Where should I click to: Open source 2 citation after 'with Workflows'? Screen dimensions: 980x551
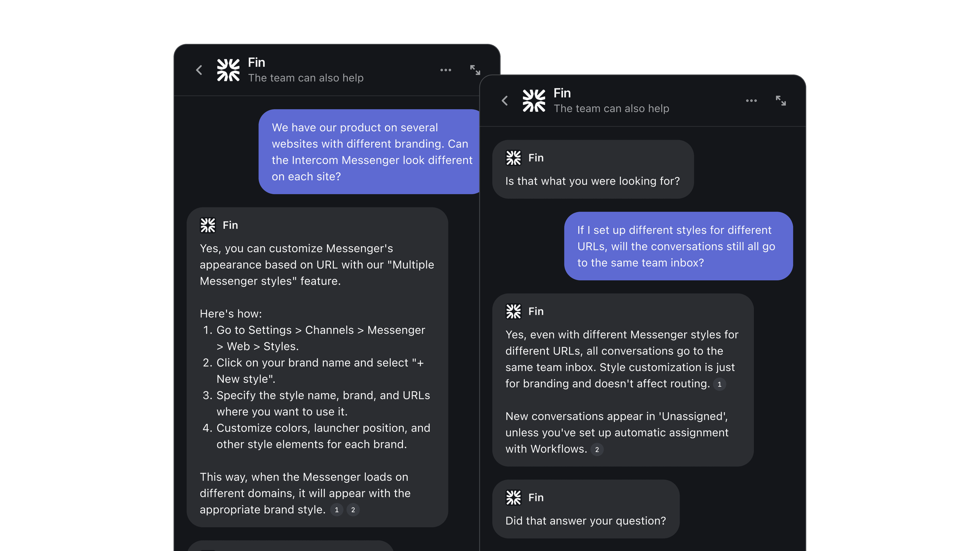pos(597,449)
